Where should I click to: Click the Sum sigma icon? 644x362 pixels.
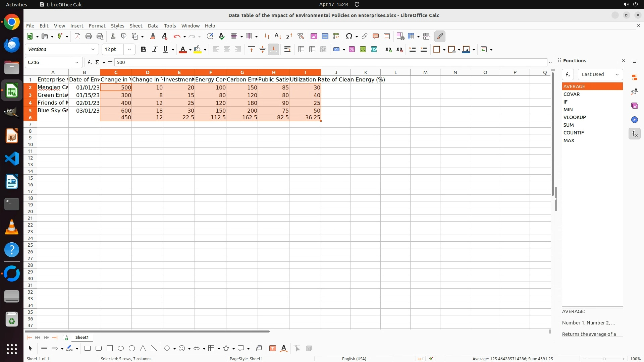(98, 62)
